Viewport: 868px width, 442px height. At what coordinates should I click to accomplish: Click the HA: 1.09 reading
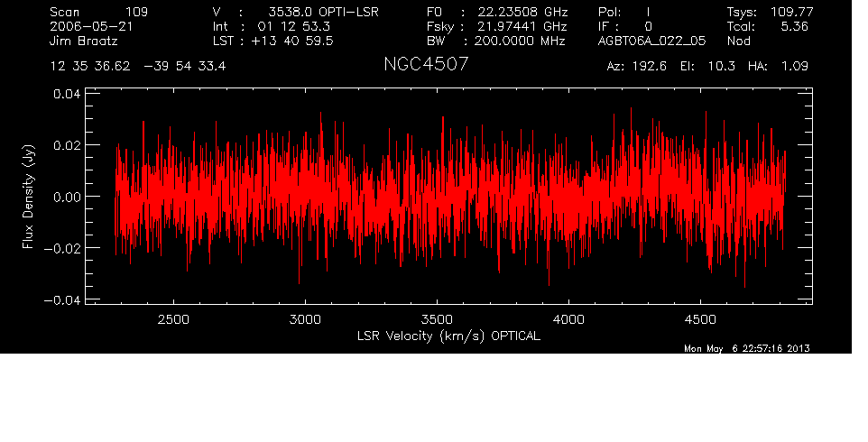coord(778,67)
